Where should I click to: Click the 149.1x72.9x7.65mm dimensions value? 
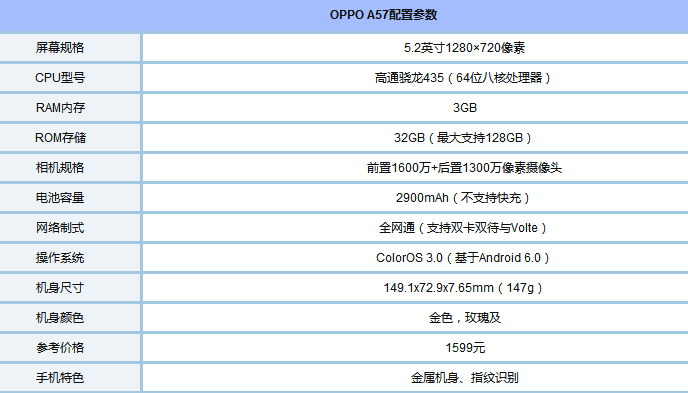point(464,288)
